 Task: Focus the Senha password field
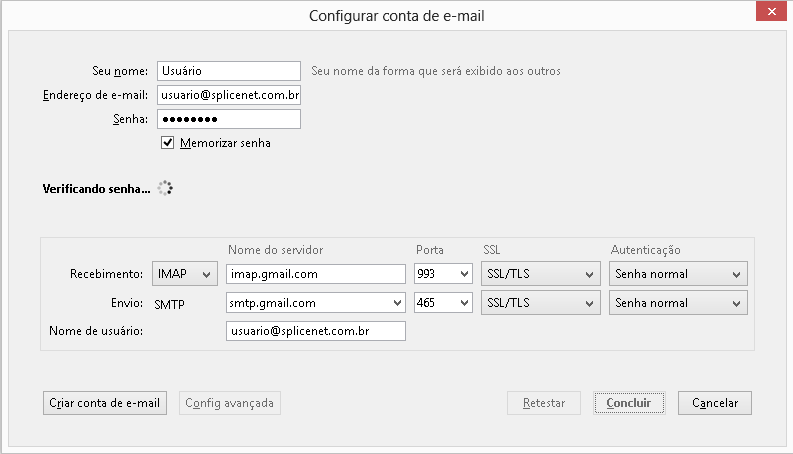229,119
